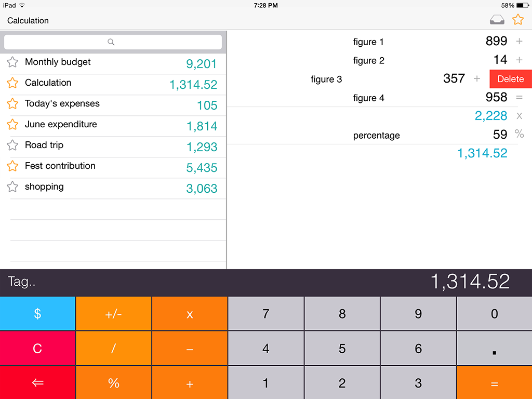Tap number key 2

point(342,383)
